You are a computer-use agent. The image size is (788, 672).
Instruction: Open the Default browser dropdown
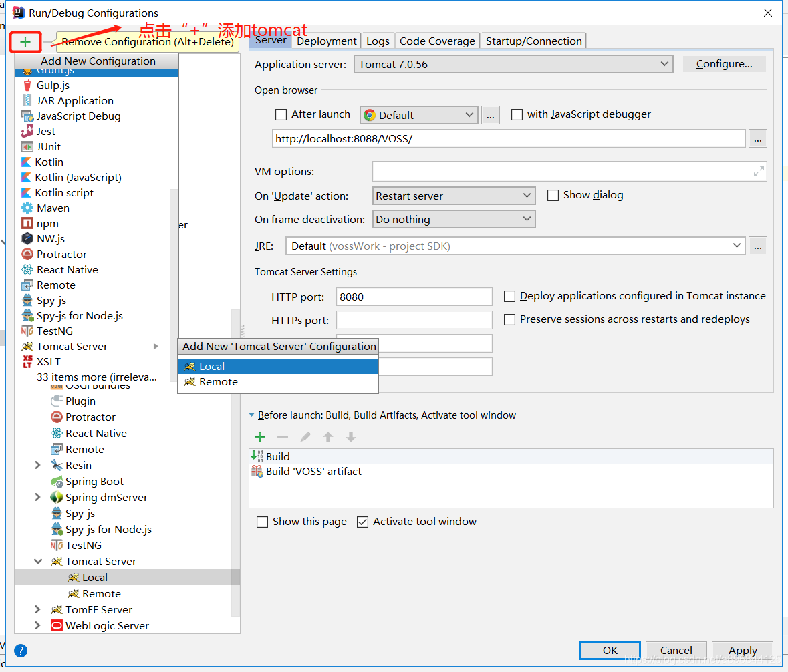click(x=418, y=115)
